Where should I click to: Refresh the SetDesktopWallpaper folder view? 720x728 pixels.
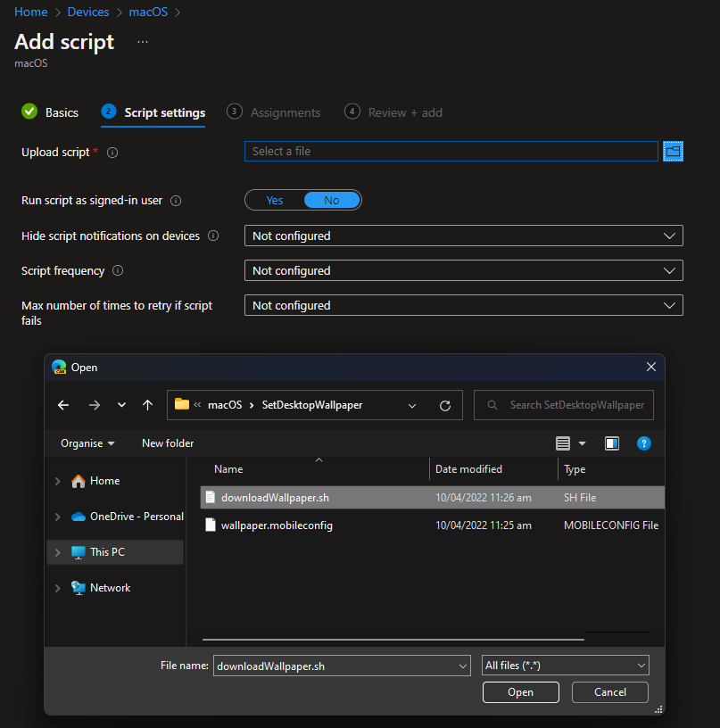click(445, 405)
